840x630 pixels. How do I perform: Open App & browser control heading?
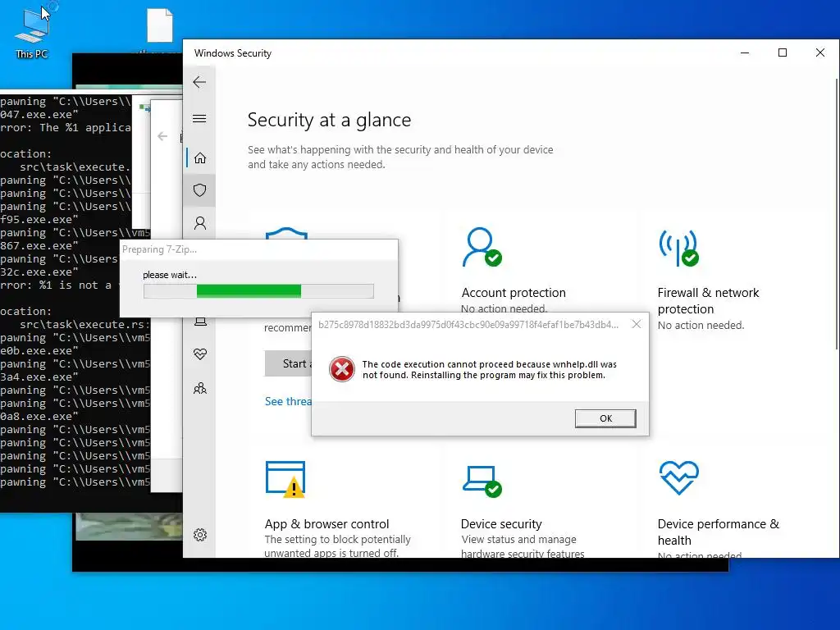click(x=326, y=524)
